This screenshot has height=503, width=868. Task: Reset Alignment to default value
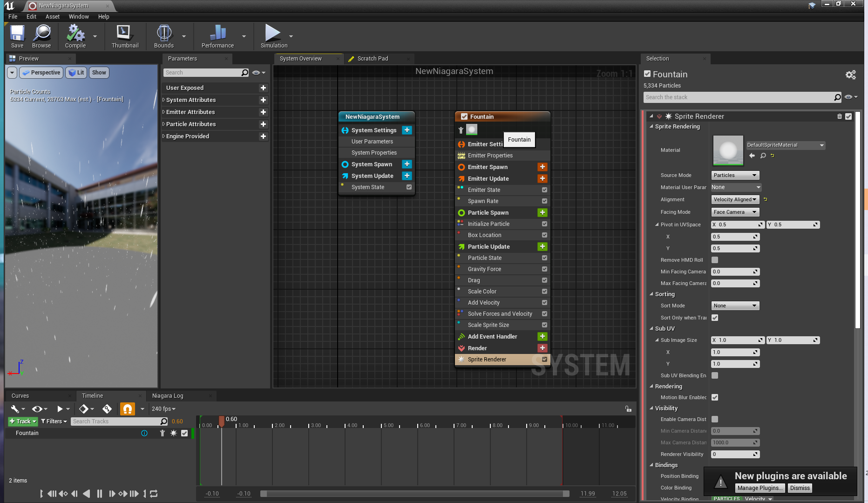click(765, 199)
